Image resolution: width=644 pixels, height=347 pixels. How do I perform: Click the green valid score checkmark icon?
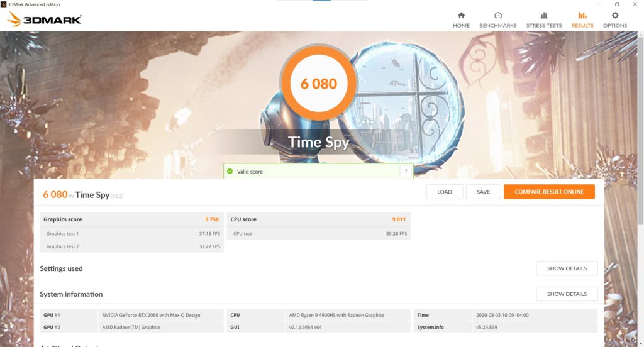(x=230, y=171)
